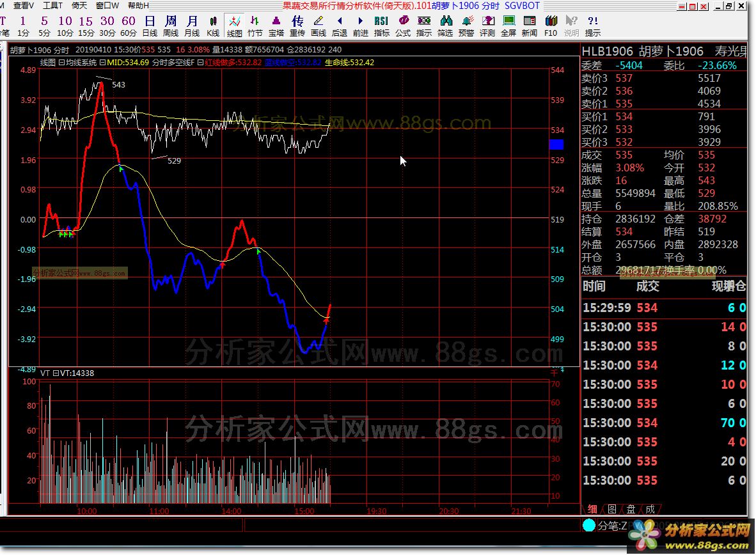
Task: Open the RSI 指标 indicator tool
Action: [x=381, y=26]
